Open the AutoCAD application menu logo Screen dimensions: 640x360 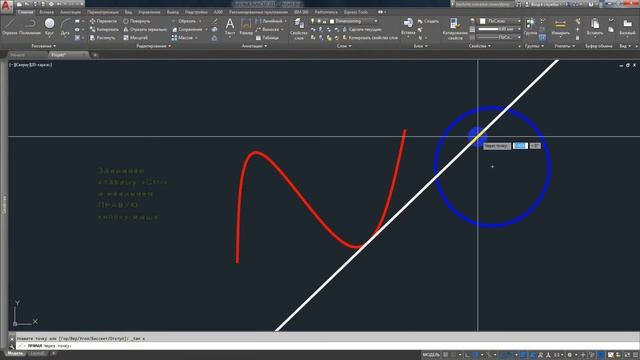tap(6, 6)
